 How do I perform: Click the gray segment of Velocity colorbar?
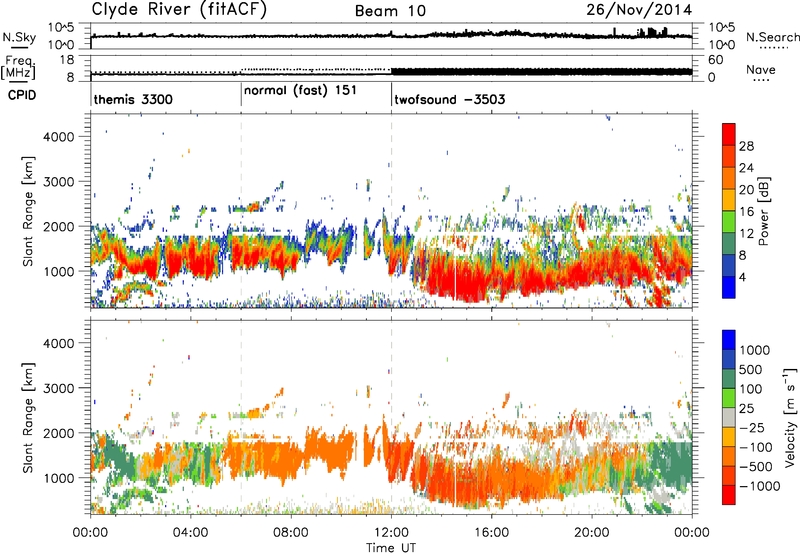729,417
